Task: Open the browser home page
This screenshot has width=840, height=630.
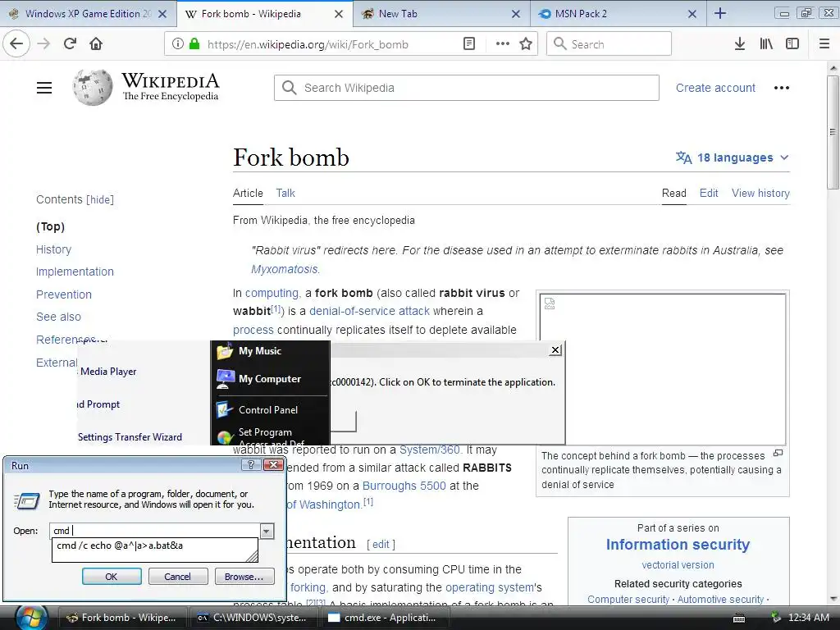Action: coord(96,44)
